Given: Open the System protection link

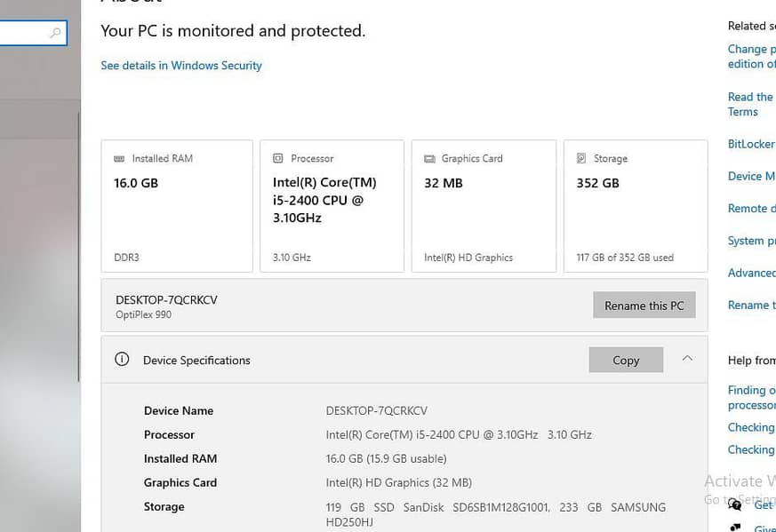Looking at the screenshot, I should click(752, 241).
